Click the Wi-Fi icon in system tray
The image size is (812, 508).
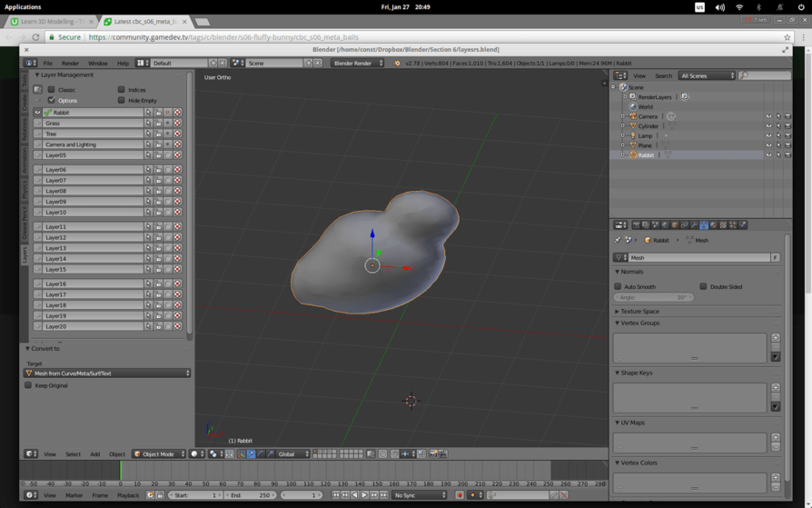(739, 7)
